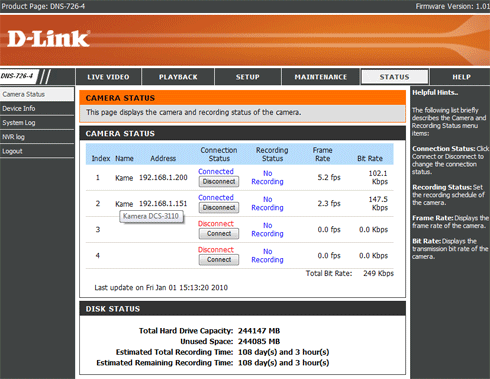
Task: Click the Estimated Total Recording Time value
Action: coord(284,352)
